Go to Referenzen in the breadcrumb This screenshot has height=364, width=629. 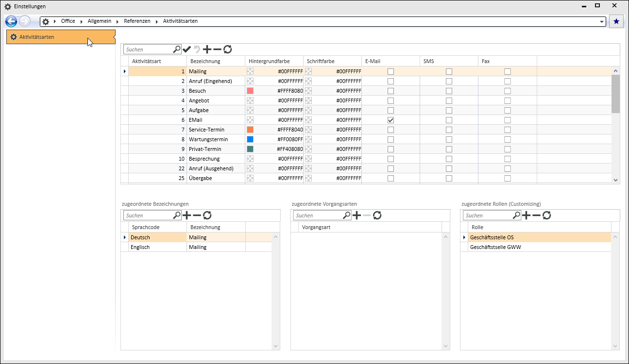pos(137,21)
